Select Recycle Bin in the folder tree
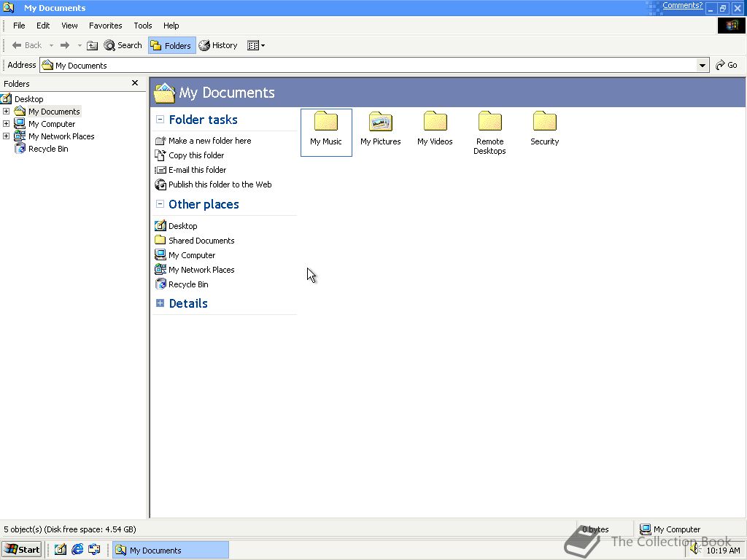 coord(47,149)
